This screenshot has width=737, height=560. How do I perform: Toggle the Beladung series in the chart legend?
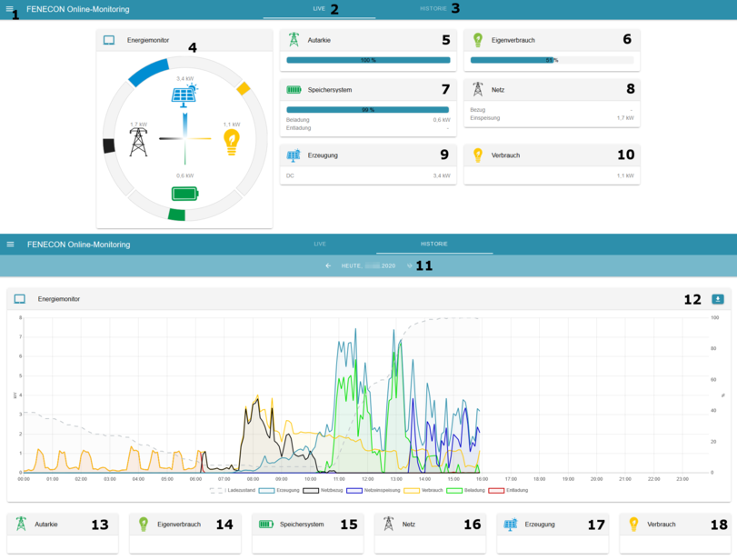[466, 490]
